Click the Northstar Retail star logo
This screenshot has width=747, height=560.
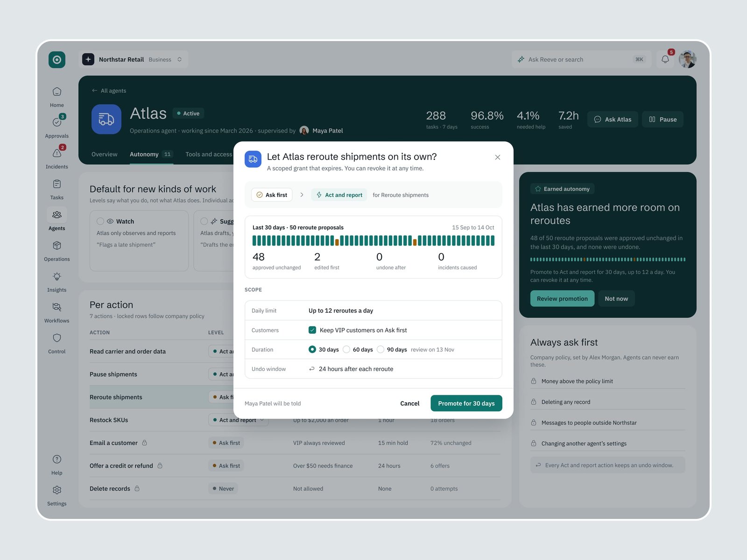pyautogui.click(x=88, y=60)
